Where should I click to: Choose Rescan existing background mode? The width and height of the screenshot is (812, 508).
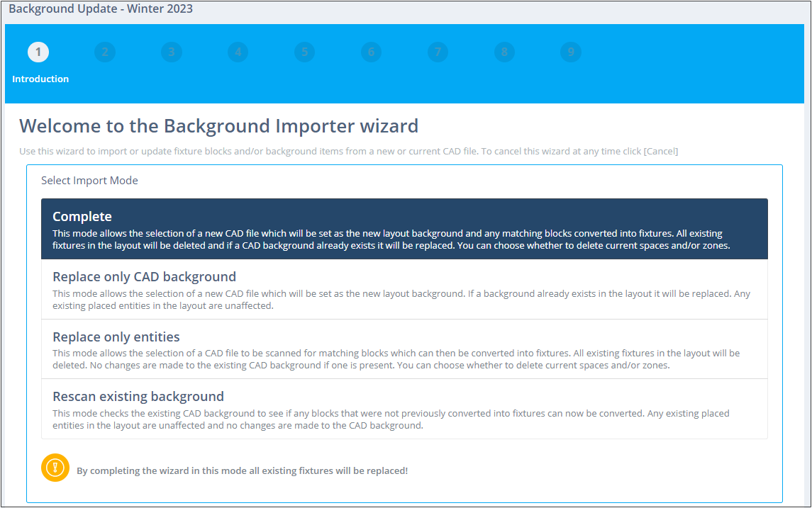[404, 410]
